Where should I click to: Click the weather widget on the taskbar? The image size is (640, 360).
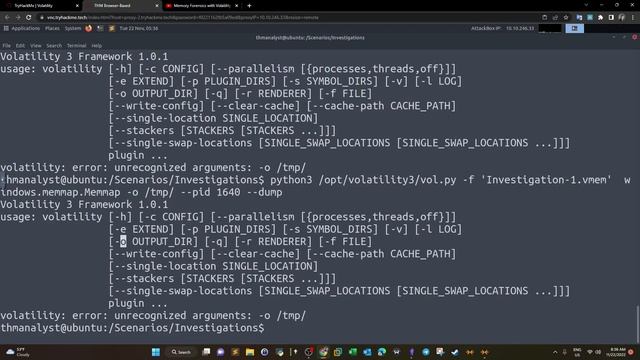[x=17, y=352]
